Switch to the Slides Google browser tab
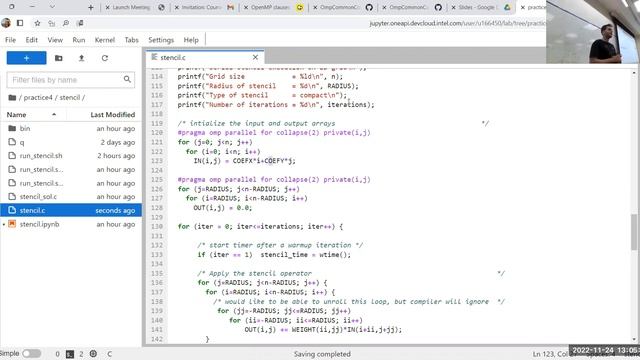The height and width of the screenshot is (360, 640). tap(481, 7)
